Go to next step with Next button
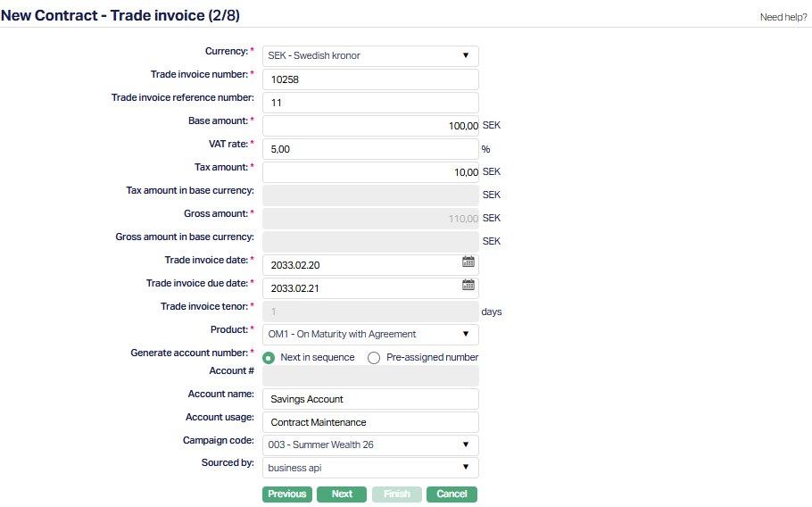 click(x=342, y=495)
